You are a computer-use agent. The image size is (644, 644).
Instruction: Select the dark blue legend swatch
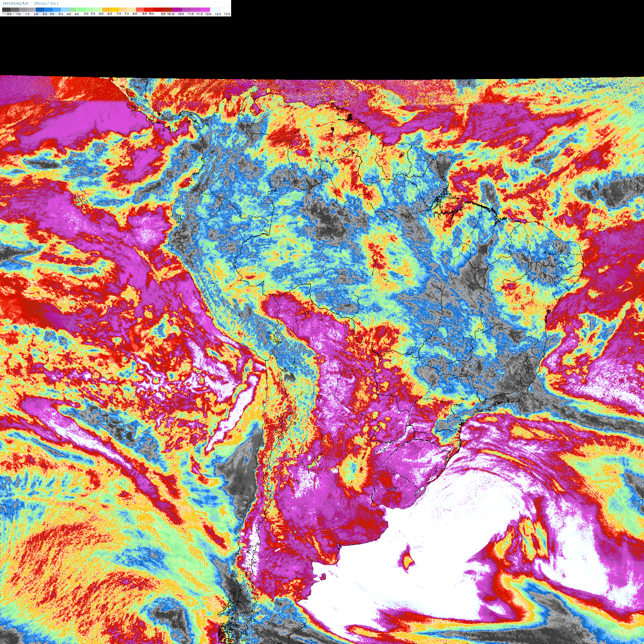click(x=40, y=10)
